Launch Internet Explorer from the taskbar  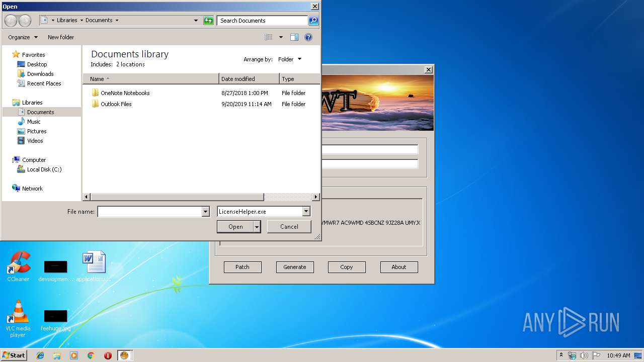coord(40,355)
